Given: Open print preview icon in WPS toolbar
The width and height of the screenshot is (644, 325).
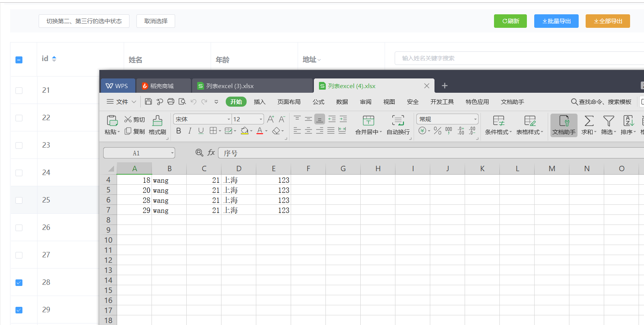Looking at the screenshot, I should click(x=182, y=102).
